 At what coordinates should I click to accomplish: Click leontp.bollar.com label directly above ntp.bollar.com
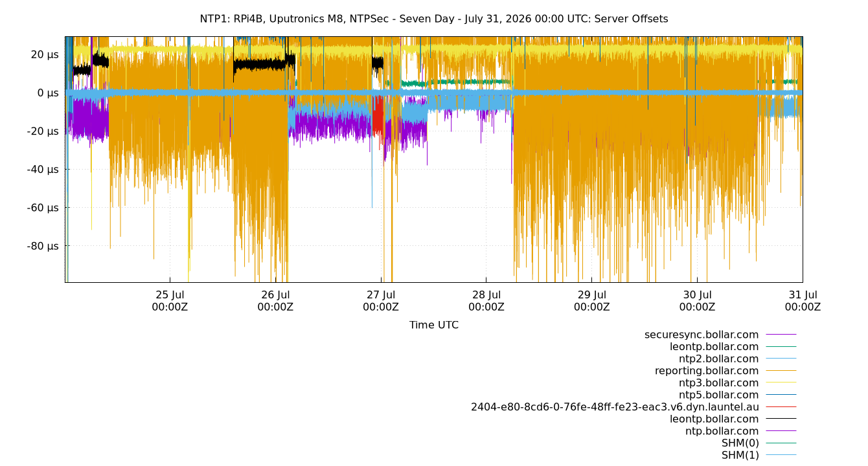tap(714, 419)
